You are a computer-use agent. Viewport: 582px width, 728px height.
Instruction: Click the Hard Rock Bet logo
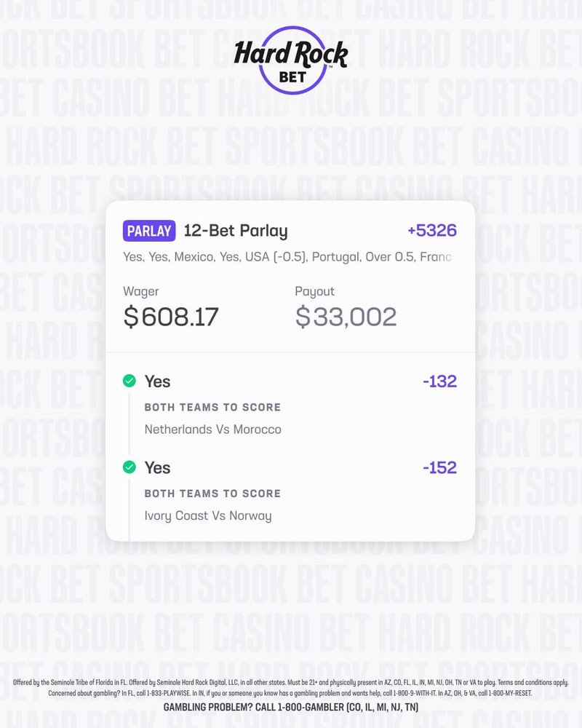pyautogui.click(x=291, y=60)
